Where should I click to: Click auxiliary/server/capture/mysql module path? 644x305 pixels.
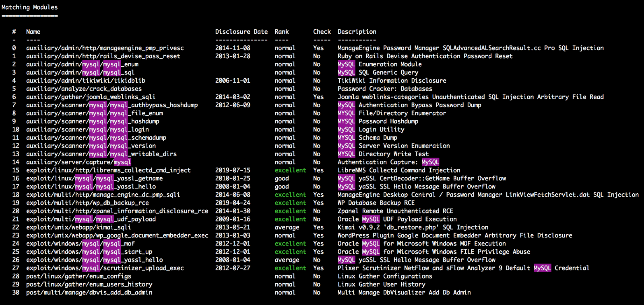pos(78,162)
